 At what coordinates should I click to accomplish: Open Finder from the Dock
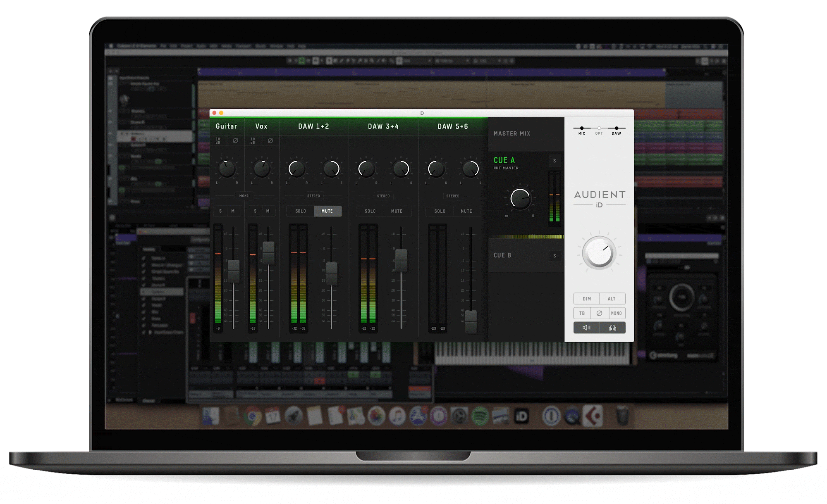click(211, 416)
